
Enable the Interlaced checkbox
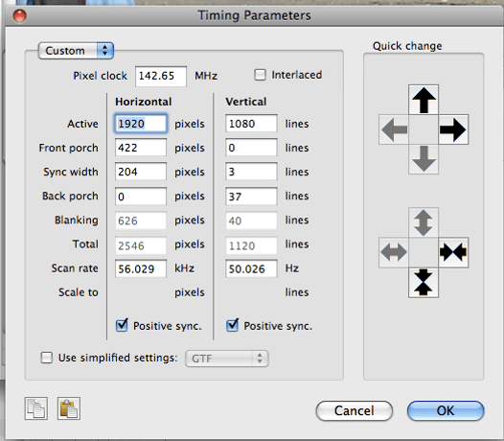click(260, 75)
